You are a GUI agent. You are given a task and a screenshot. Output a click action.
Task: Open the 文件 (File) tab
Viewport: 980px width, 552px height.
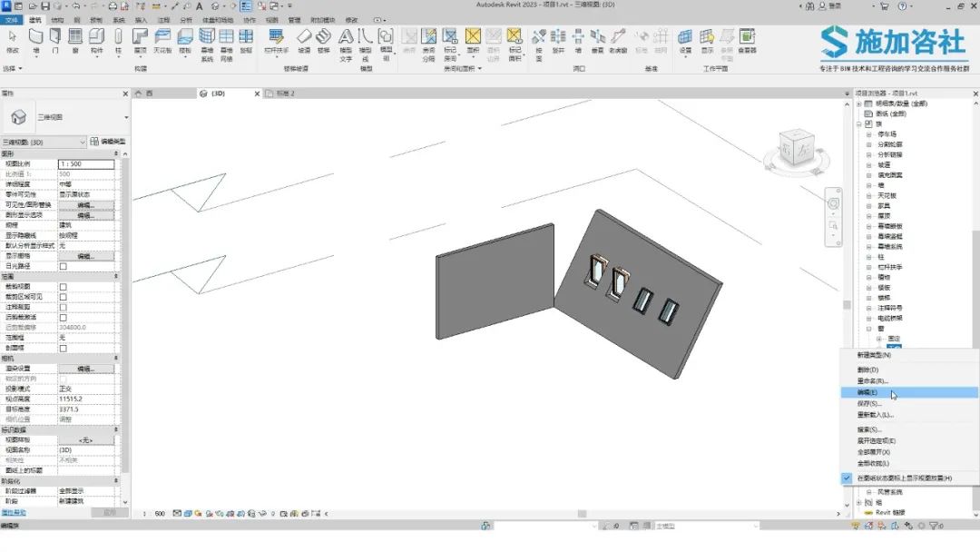[11, 20]
